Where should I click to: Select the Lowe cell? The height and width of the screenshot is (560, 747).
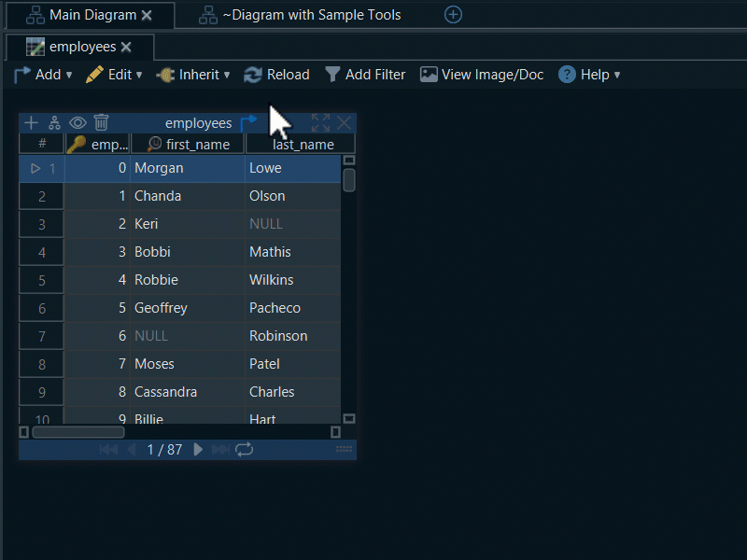click(x=293, y=168)
